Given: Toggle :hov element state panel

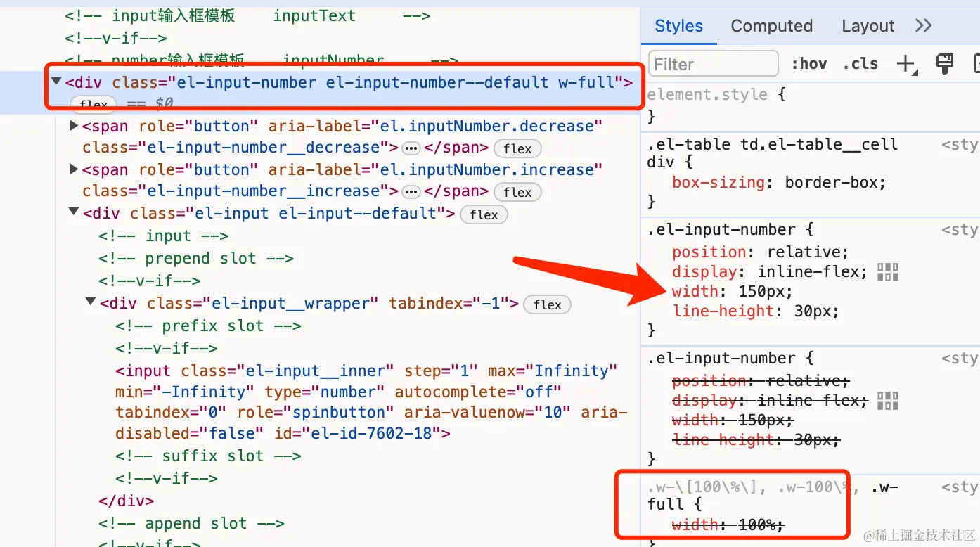Looking at the screenshot, I should point(808,64).
